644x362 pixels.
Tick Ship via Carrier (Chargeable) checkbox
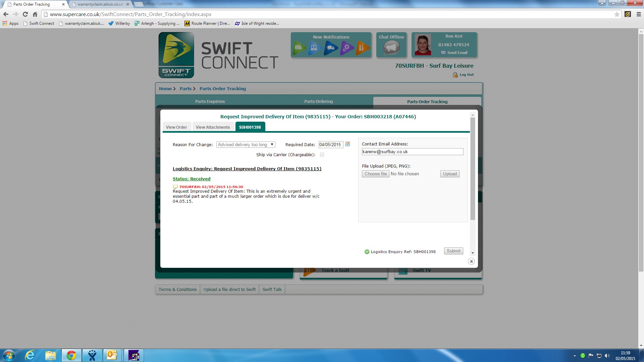(x=322, y=155)
